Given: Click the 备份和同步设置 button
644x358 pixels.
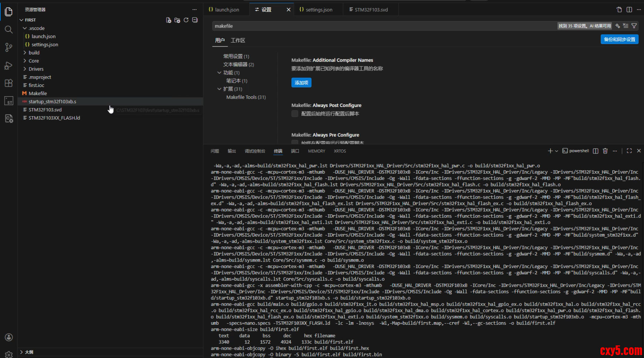Looking at the screenshot, I should point(619,39).
